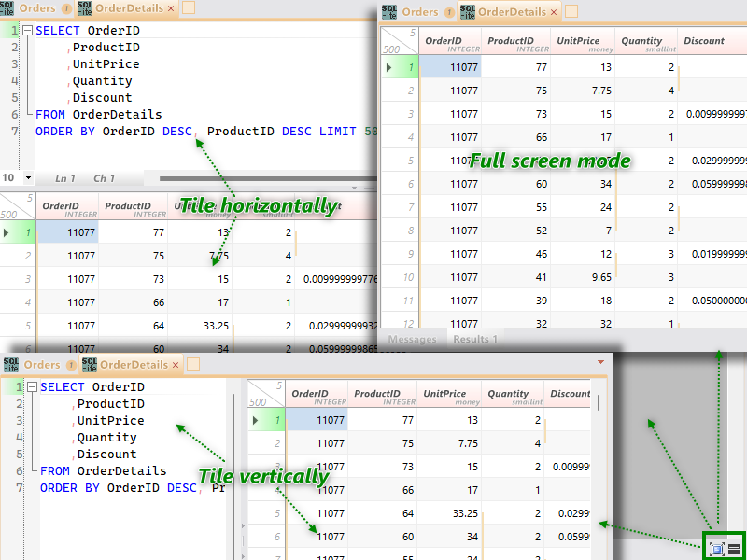The width and height of the screenshot is (747, 560).
Task: Click Quantity column header in Full screen grid
Action: (x=646, y=41)
